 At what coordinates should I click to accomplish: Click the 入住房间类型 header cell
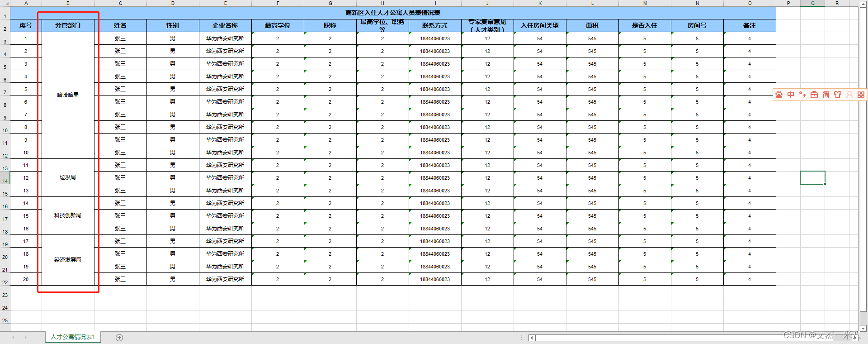click(x=540, y=25)
